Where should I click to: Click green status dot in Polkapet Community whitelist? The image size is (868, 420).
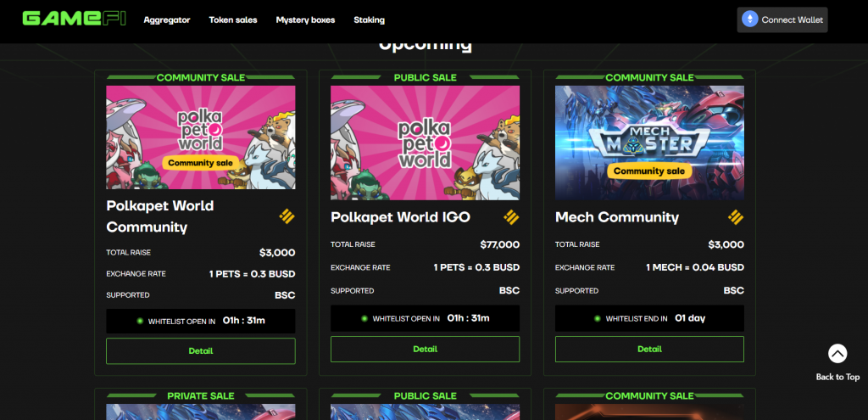[x=140, y=321]
